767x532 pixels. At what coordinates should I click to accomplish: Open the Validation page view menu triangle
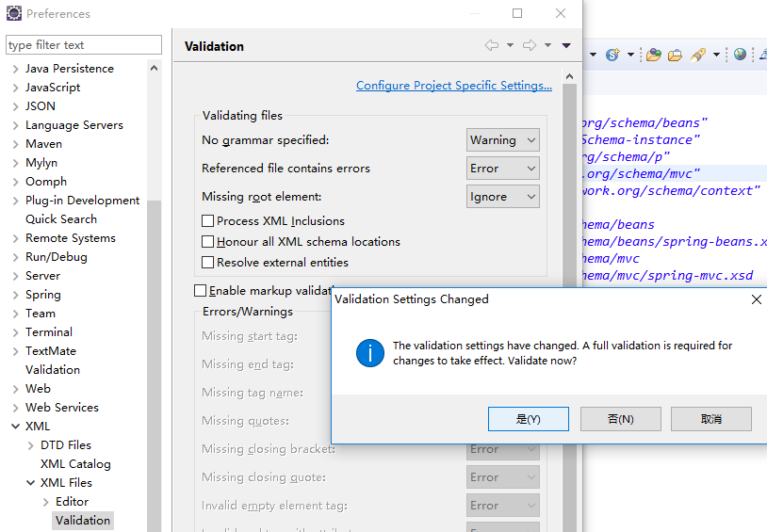(x=566, y=45)
